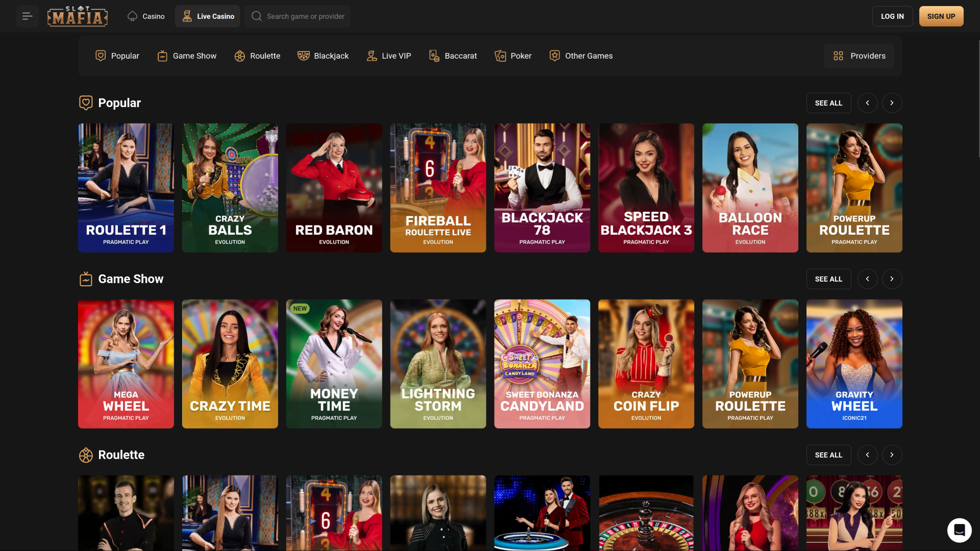Viewport: 980px width, 551px height.
Task: Click the Game Show carousel left chevron
Action: (867, 279)
